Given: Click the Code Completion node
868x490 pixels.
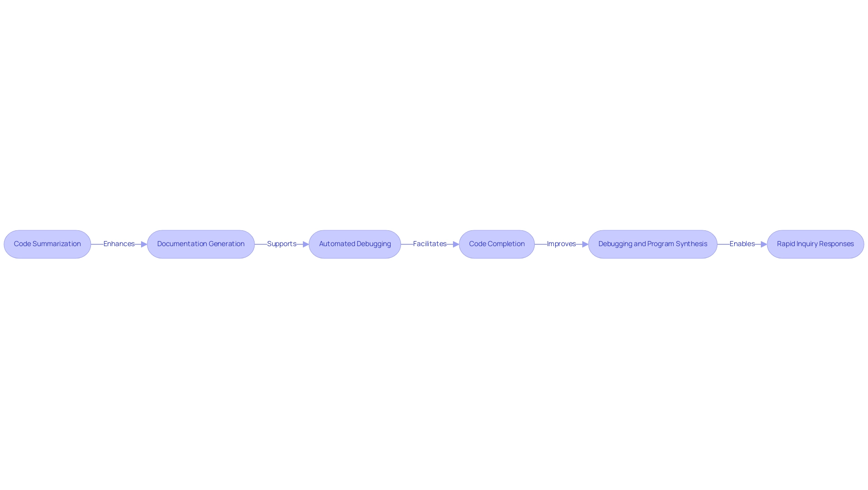Looking at the screenshot, I should pos(496,243).
